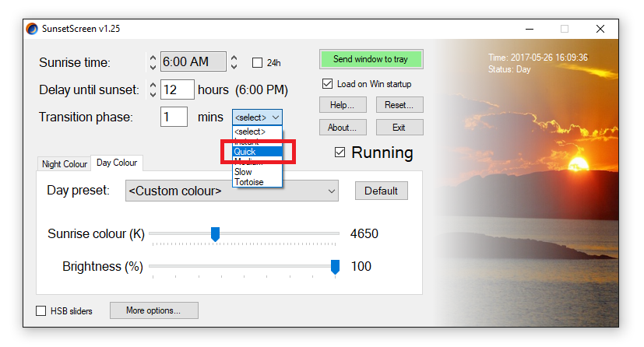Choose Quick from the transition list

tap(257, 152)
